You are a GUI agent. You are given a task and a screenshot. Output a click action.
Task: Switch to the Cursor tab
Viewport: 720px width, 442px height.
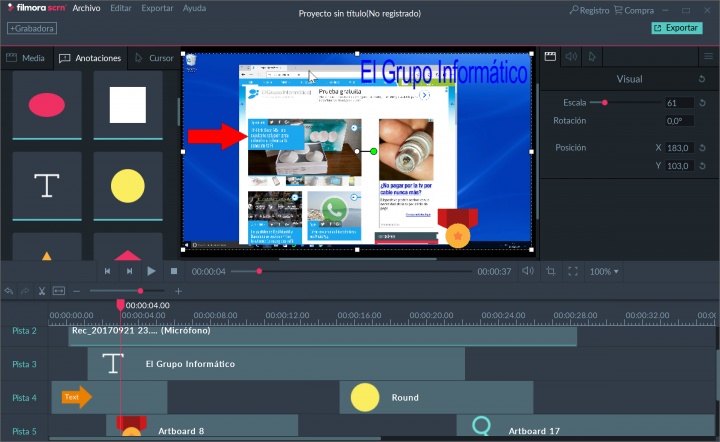point(154,58)
